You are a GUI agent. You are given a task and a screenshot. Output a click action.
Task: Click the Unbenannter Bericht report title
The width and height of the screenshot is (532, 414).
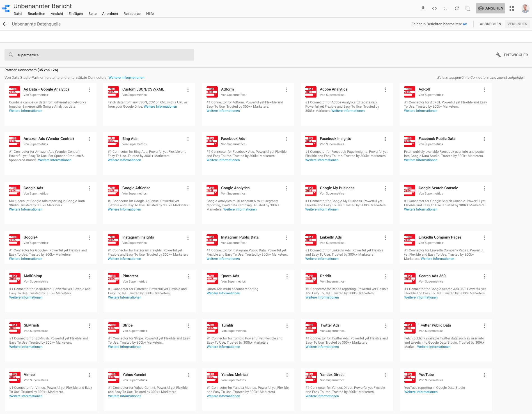43,6
